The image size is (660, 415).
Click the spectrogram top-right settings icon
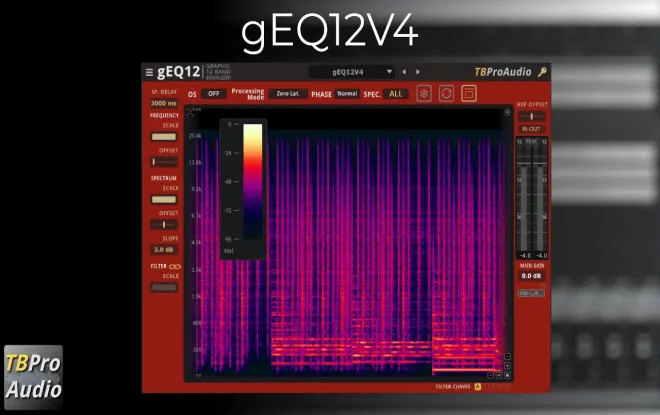[507, 112]
